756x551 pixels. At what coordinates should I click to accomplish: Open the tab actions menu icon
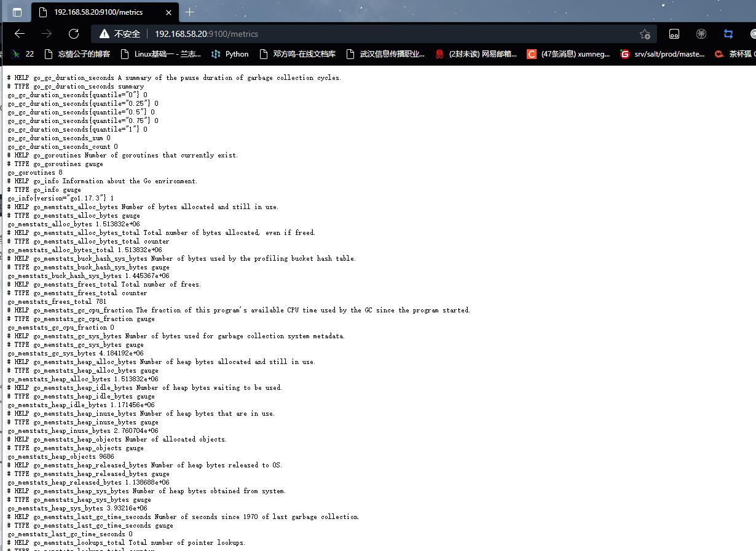17,12
